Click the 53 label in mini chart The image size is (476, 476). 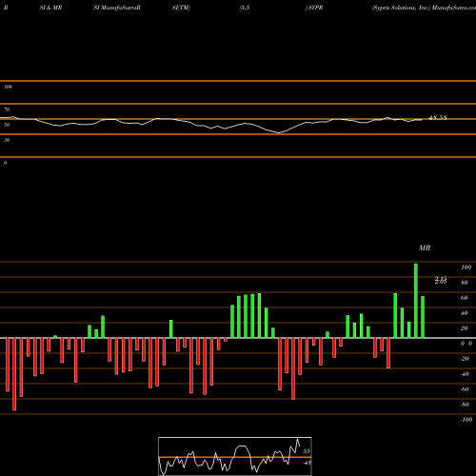coord(307,451)
